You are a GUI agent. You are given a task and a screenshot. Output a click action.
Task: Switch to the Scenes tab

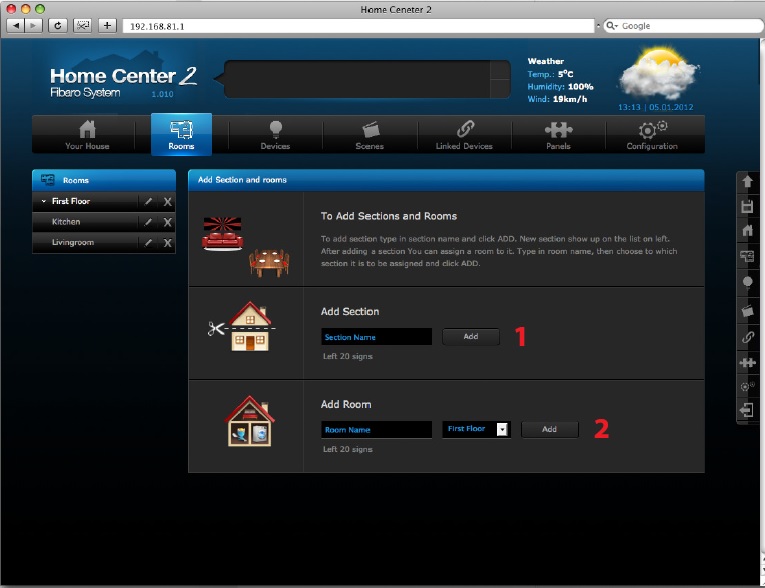(x=369, y=134)
